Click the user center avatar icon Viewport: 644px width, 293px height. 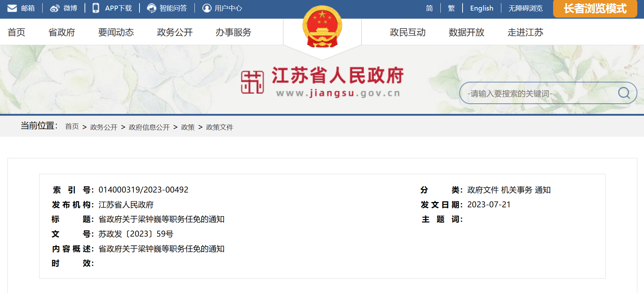(x=207, y=8)
